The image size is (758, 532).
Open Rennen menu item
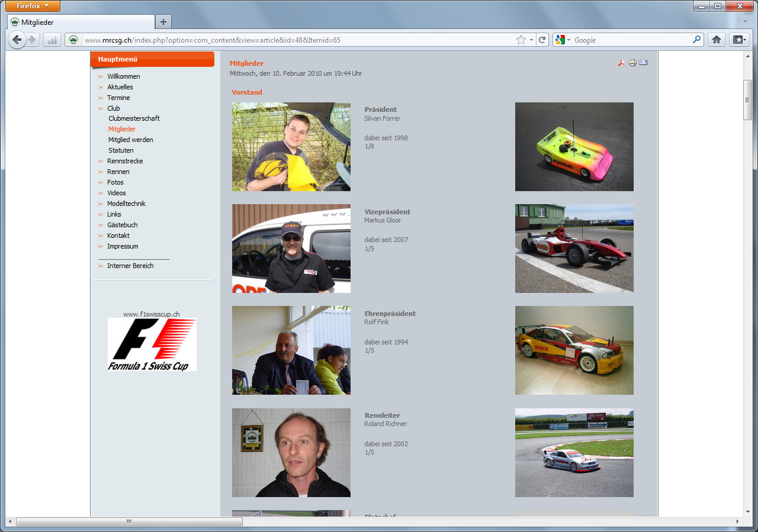118,172
